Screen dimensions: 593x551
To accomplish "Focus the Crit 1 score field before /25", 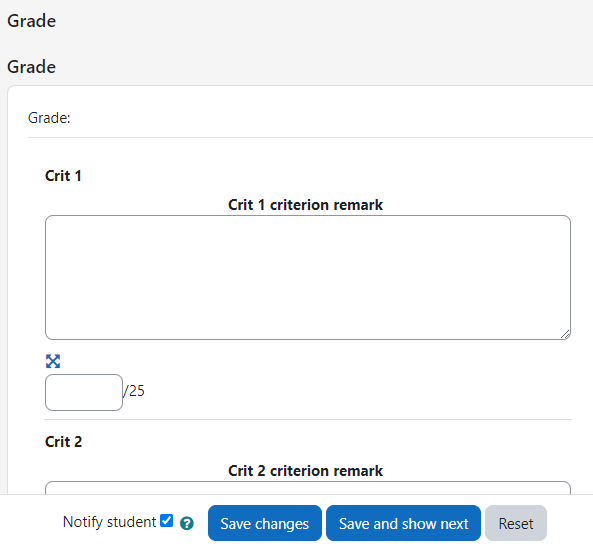I will (x=84, y=392).
